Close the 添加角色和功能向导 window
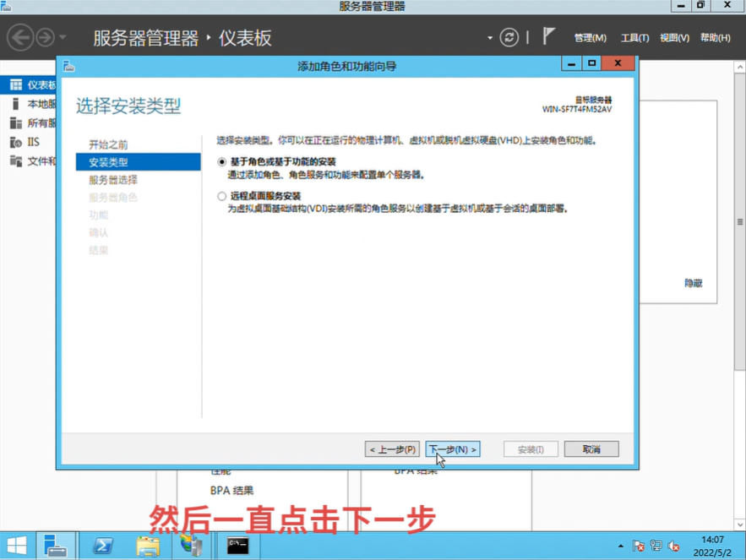 click(618, 63)
